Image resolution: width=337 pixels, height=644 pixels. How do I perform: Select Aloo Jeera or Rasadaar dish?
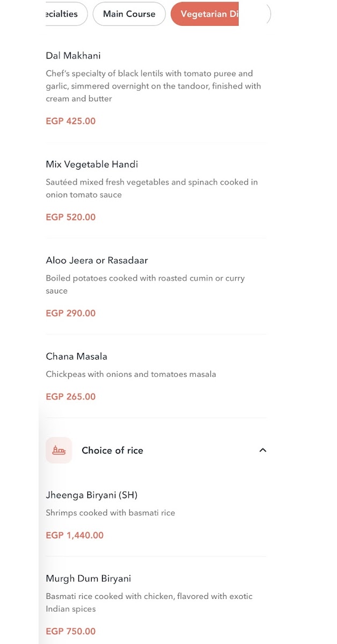point(156,287)
